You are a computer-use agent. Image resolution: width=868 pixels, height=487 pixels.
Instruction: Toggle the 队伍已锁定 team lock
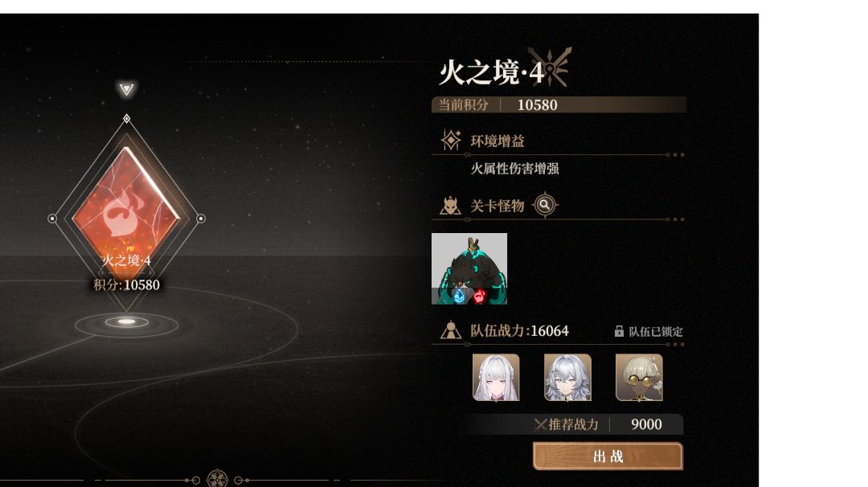point(649,331)
